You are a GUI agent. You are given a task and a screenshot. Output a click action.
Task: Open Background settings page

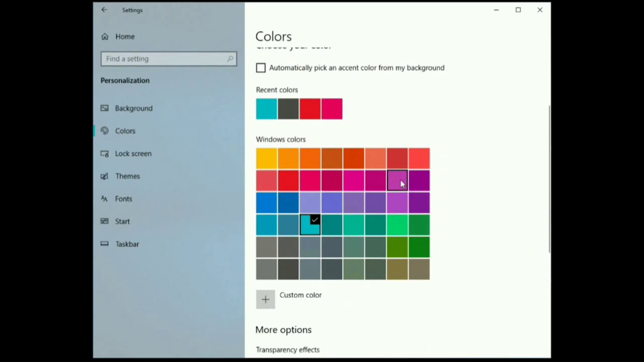(133, 108)
